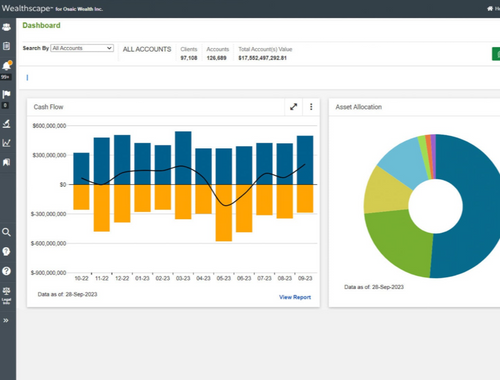
Task: Click the Dashboard heading
Action: point(41,25)
